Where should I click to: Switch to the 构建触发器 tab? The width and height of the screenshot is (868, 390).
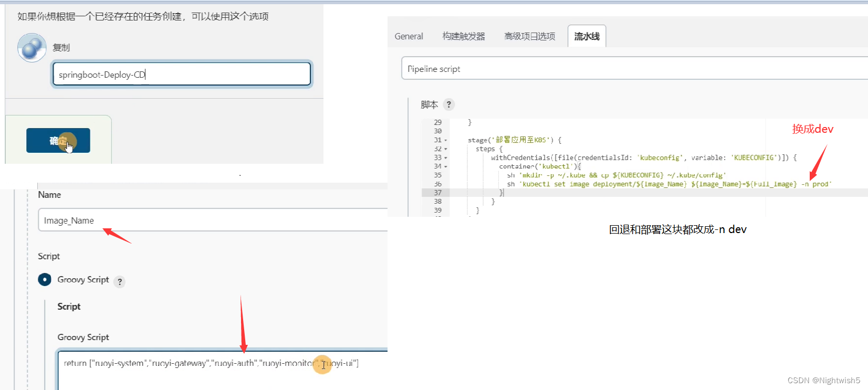464,36
